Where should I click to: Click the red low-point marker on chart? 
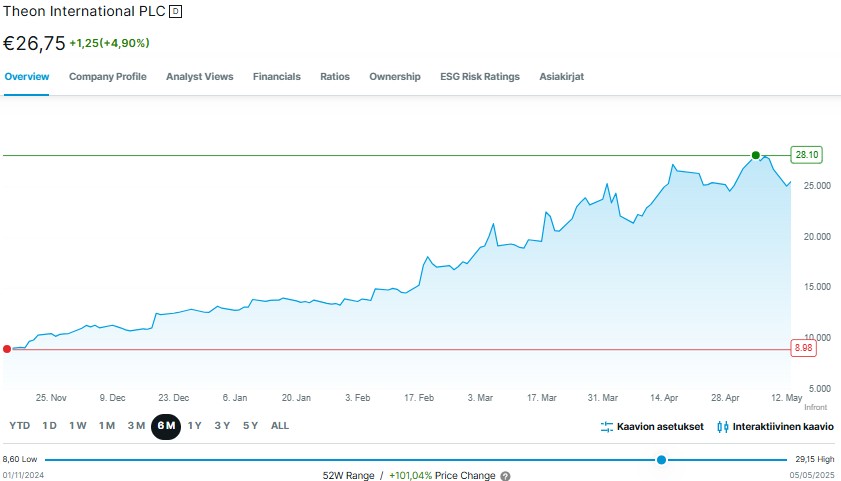pyautogui.click(x=7, y=349)
